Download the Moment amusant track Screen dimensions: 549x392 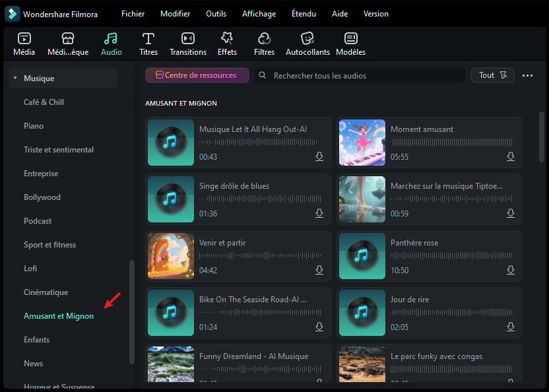tap(510, 157)
